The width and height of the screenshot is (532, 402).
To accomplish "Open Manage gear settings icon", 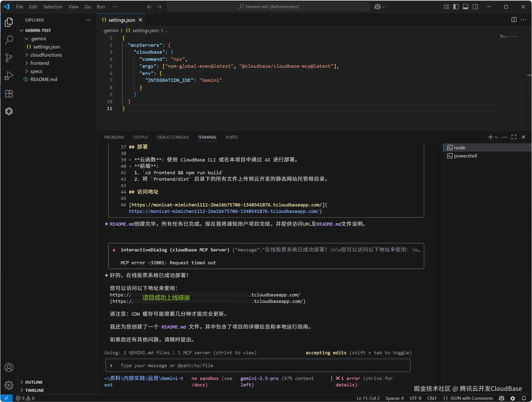I will (9, 385).
